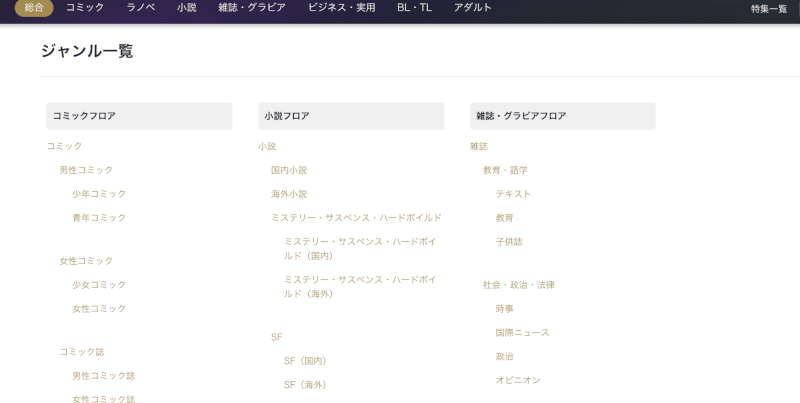The height and width of the screenshot is (403, 800).
Task: Go to the ビジネス・実用 tab
Action: coord(341,8)
